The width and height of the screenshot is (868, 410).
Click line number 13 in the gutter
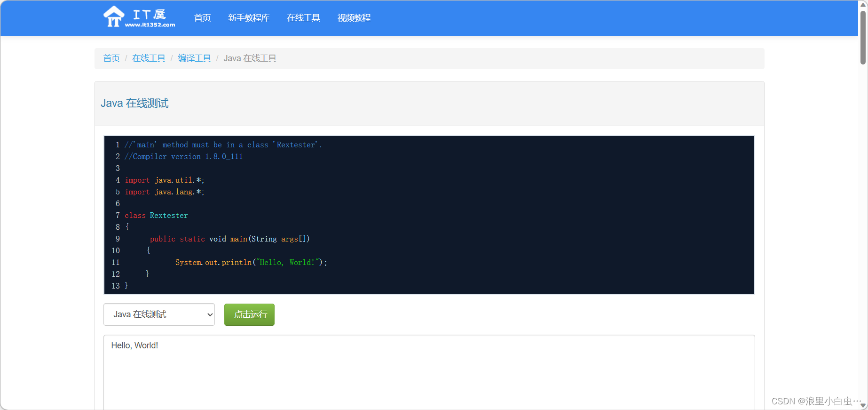(116, 286)
